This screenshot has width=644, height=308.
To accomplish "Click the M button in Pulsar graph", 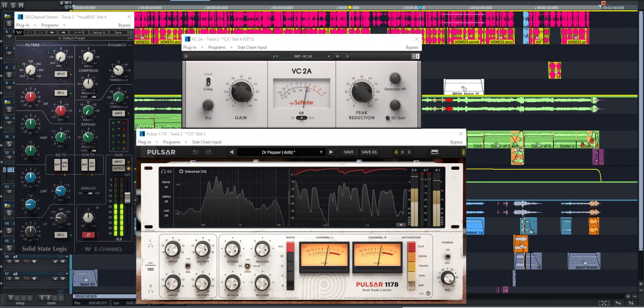I will pos(401,225).
